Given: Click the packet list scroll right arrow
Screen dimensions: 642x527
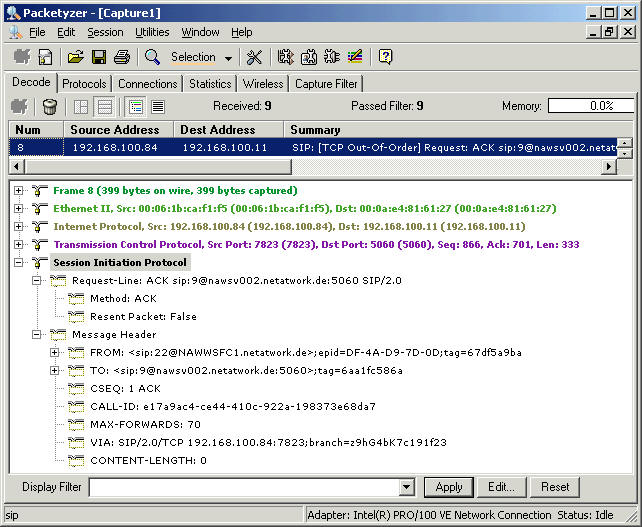Looking at the screenshot, I should point(609,167).
